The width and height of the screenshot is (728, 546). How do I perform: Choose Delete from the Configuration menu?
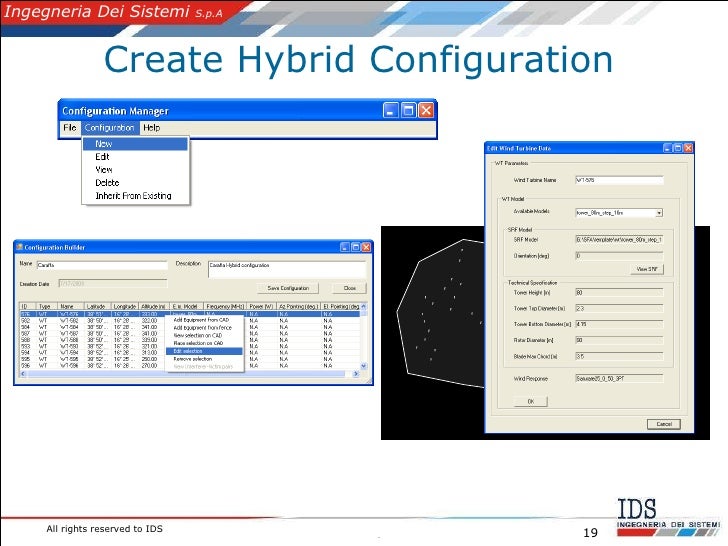135,183
